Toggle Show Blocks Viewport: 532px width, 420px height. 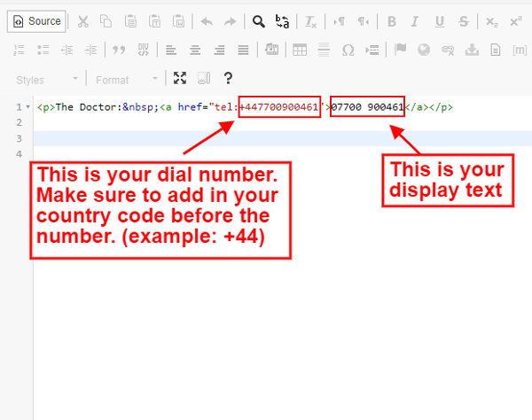[204, 78]
